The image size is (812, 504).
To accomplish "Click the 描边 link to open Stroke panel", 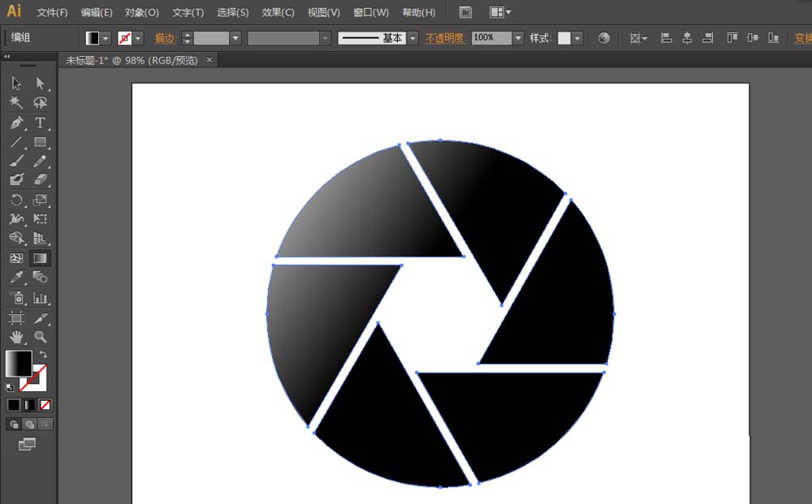I will click(x=166, y=37).
